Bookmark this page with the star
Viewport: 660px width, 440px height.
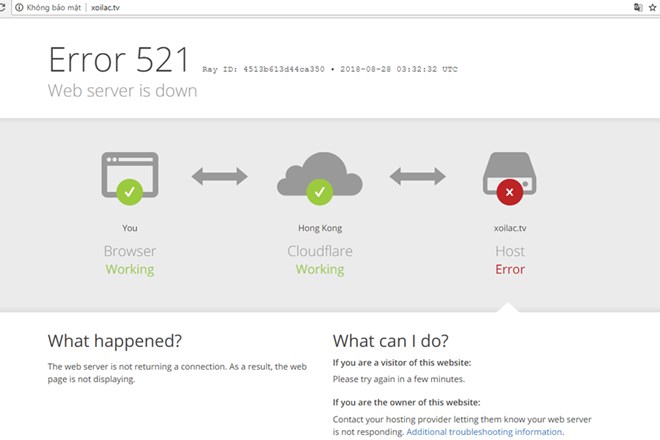653,7
